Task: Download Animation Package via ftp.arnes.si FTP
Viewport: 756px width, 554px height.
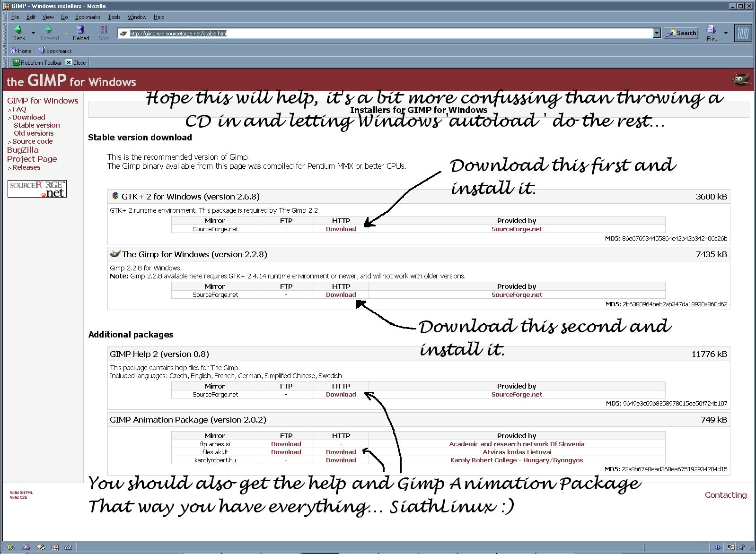Action: [x=286, y=444]
